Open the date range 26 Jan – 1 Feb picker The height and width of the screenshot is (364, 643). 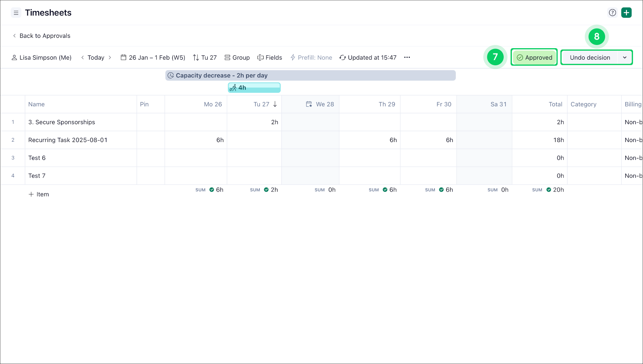pyautogui.click(x=153, y=57)
